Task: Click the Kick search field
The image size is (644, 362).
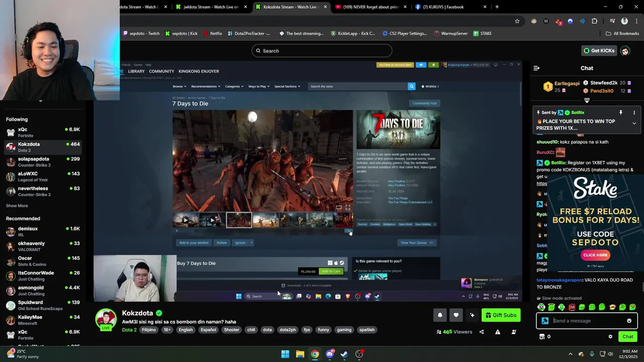Action: (322, 51)
